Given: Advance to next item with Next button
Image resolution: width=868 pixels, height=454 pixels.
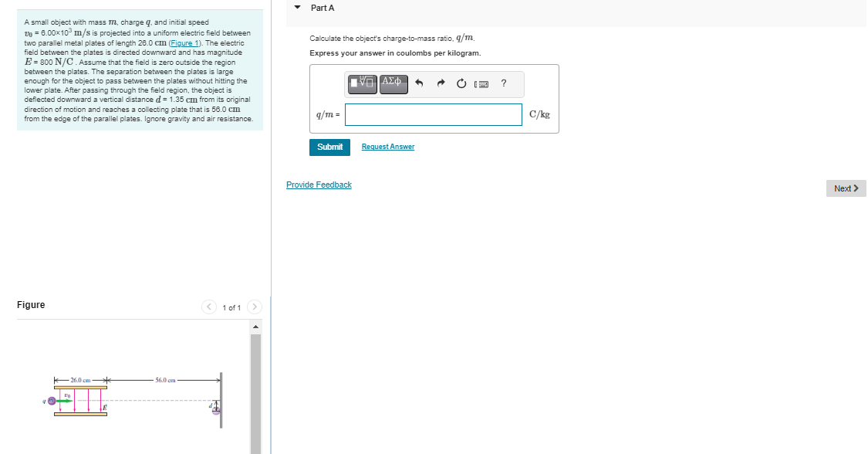Looking at the screenshot, I should (x=846, y=188).
